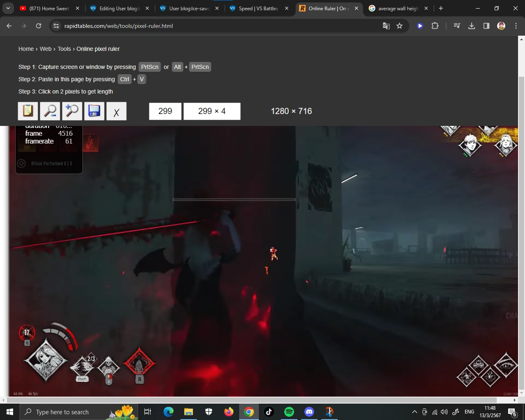Viewport: 525px width, 420px height.
Task: Open the Tools breadcrumb link
Action: [x=64, y=49]
